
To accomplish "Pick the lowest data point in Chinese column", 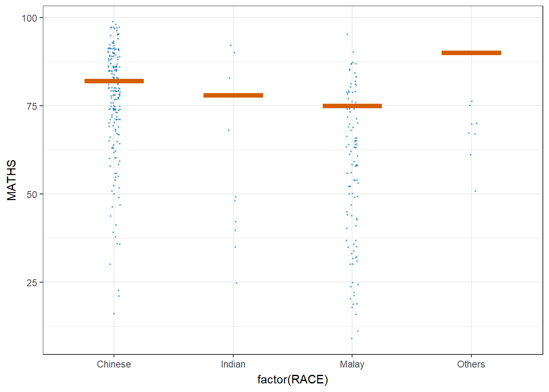I will [114, 314].
